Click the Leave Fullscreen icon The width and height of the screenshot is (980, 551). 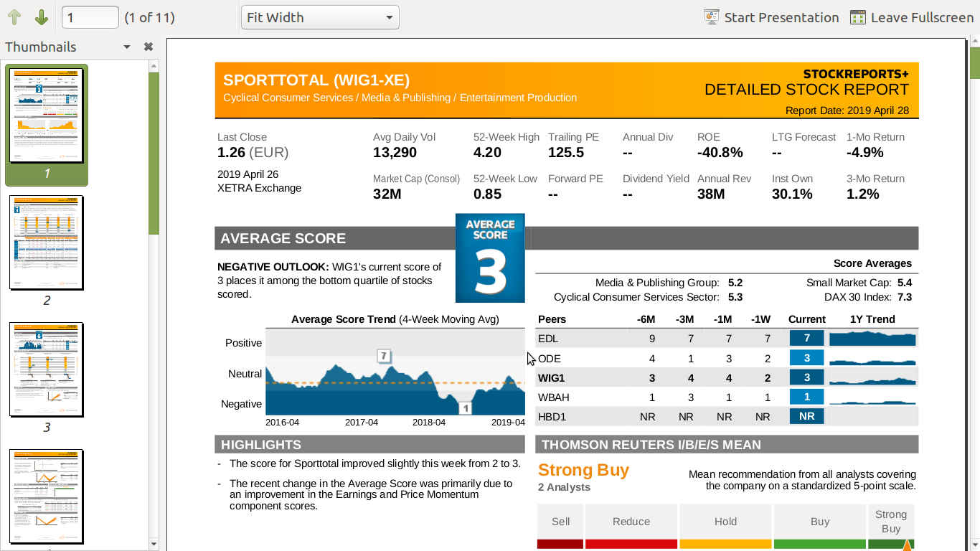(x=857, y=17)
